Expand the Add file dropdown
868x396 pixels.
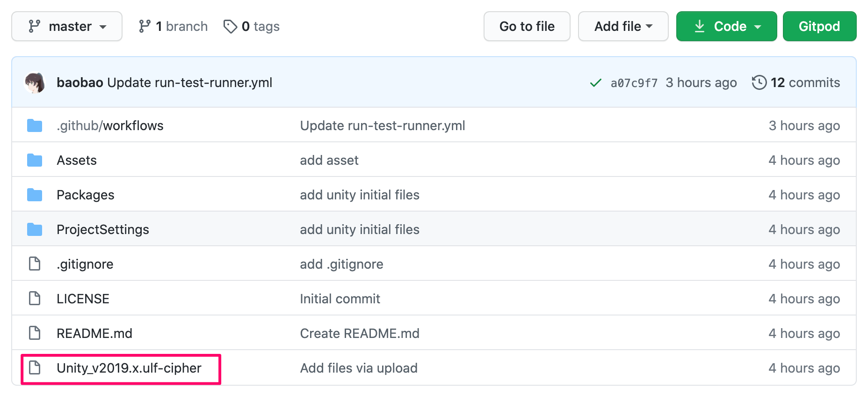[623, 26]
